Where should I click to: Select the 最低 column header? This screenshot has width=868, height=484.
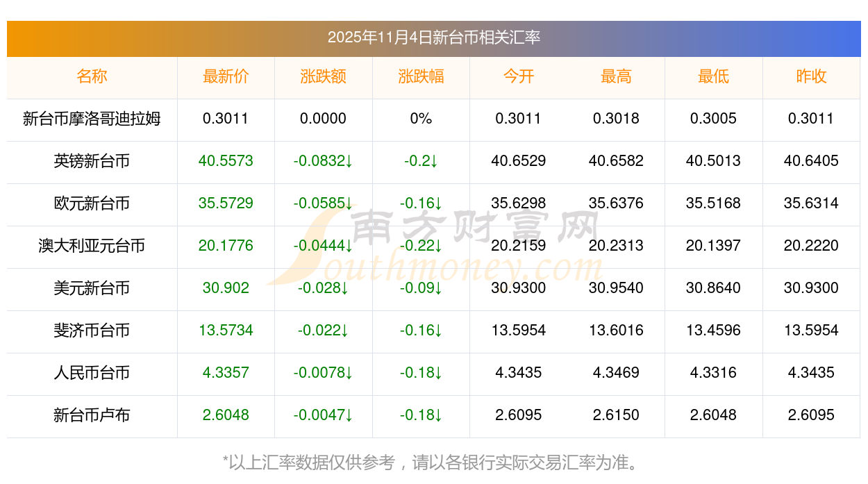point(713,76)
